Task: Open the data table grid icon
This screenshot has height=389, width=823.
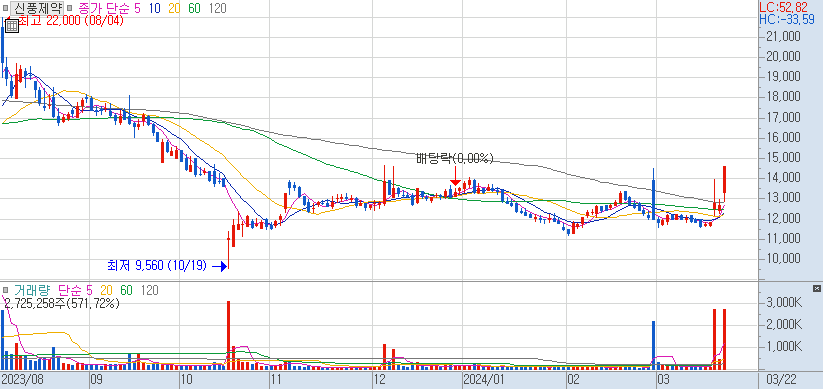Action: pyautogui.click(x=12, y=26)
